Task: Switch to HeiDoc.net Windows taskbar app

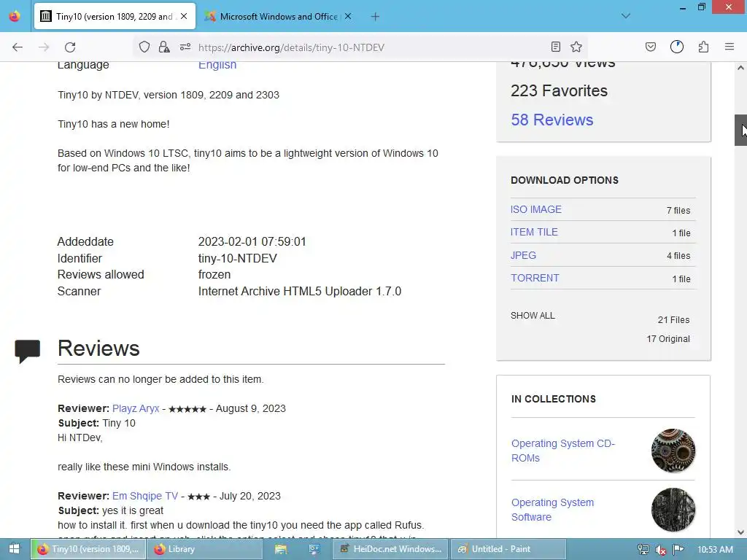Action: point(391,549)
